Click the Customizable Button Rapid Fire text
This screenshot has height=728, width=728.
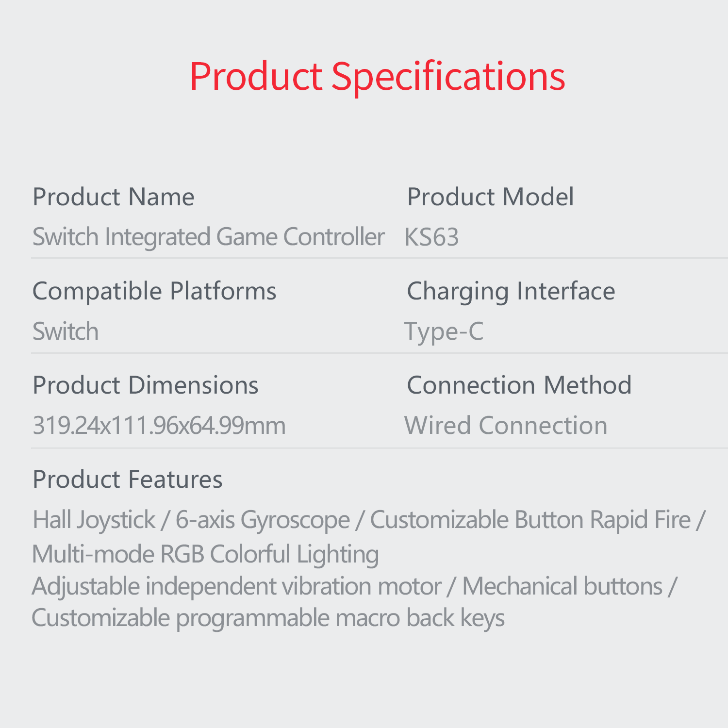pos(530,520)
